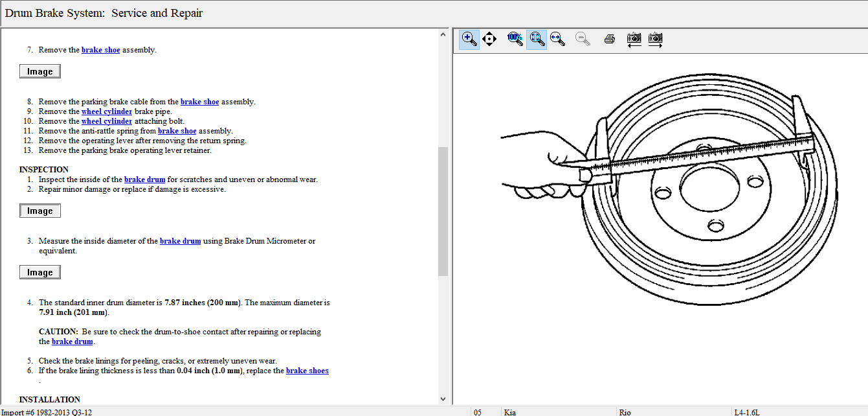This screenshot has height=416, width=868.
Task: Select the pan arrows tool
Action: (x=489, y=40)
